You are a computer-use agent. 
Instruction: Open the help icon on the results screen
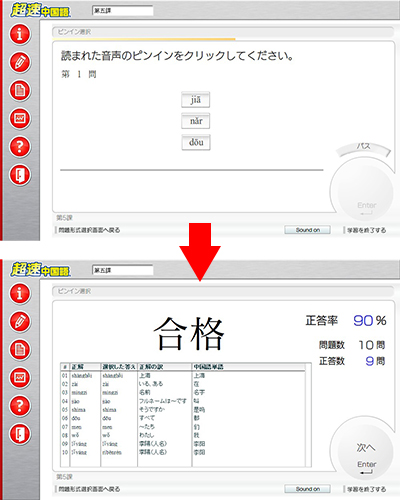pyautogui.click(x=20, y=406)
